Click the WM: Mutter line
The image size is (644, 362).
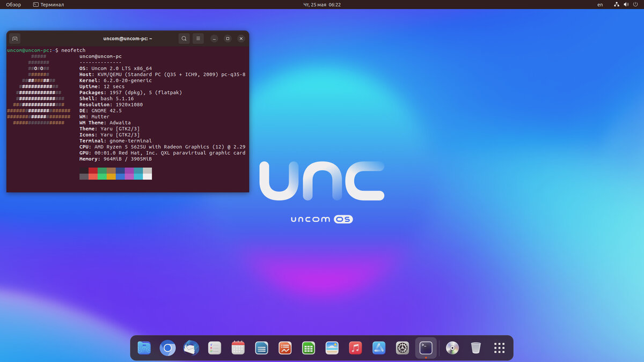94,116
